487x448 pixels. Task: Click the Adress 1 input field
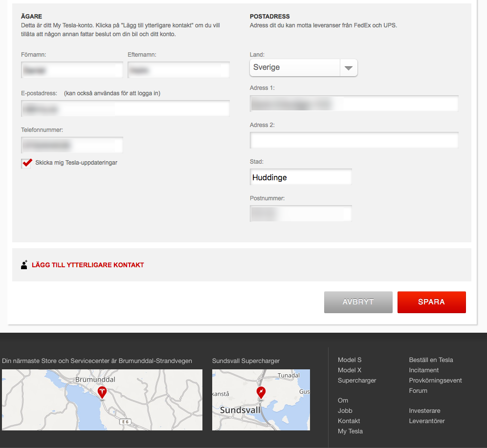coord(354,103)
